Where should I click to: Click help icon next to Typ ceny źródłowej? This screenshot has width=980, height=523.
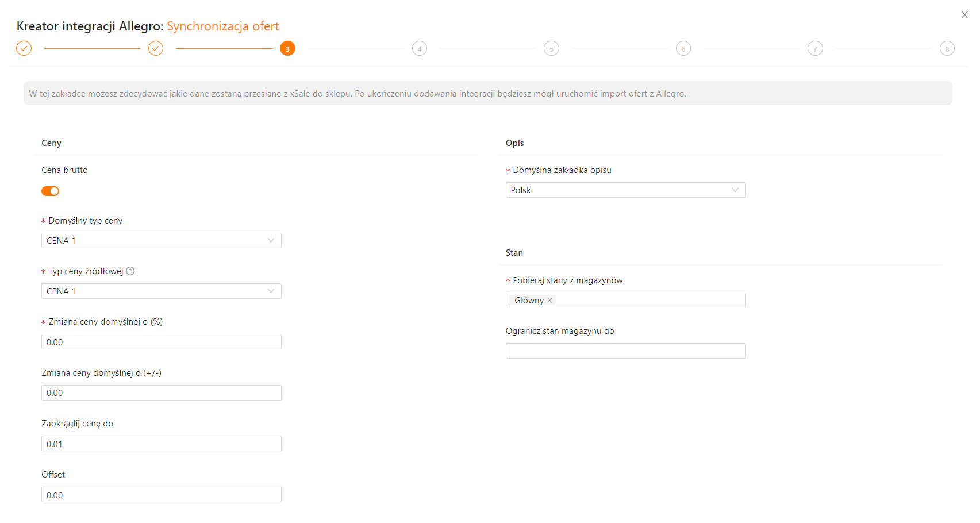point(130,271)
